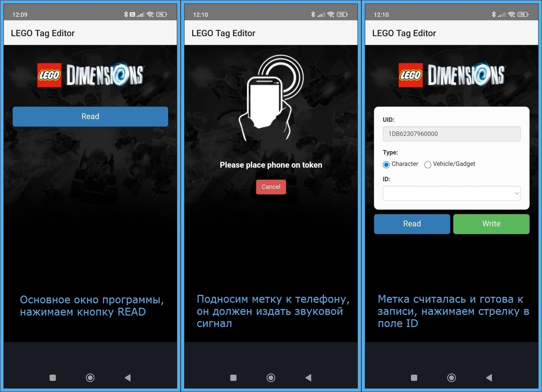
Task: Tap home circle in second screen
Action: pyautogui.click(x=271, y=378)
